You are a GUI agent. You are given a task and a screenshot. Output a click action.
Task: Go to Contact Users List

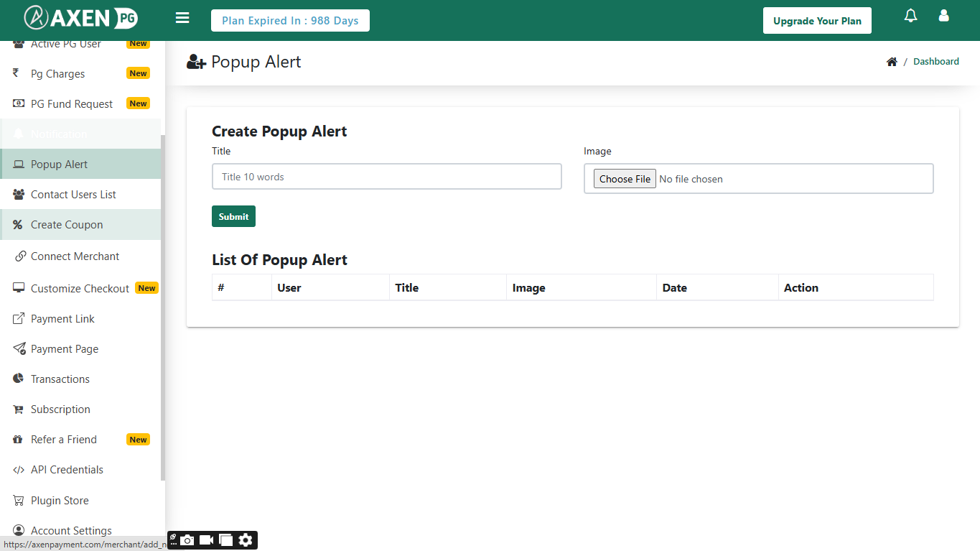point(80,194)
